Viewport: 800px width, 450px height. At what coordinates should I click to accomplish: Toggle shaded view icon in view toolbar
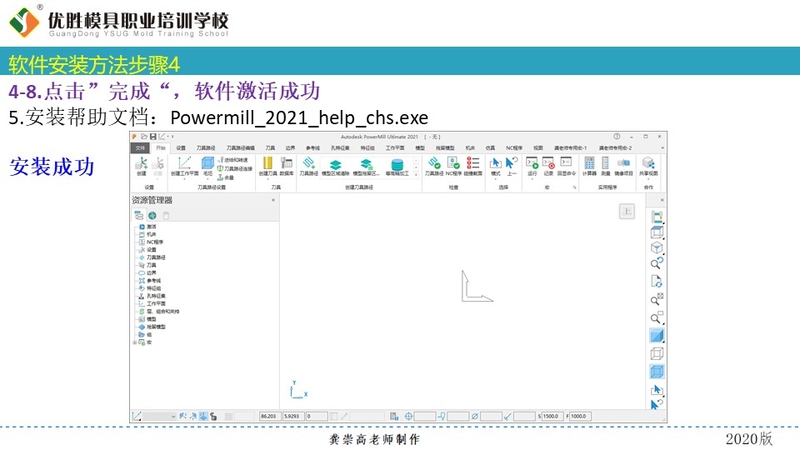[657, 336]
